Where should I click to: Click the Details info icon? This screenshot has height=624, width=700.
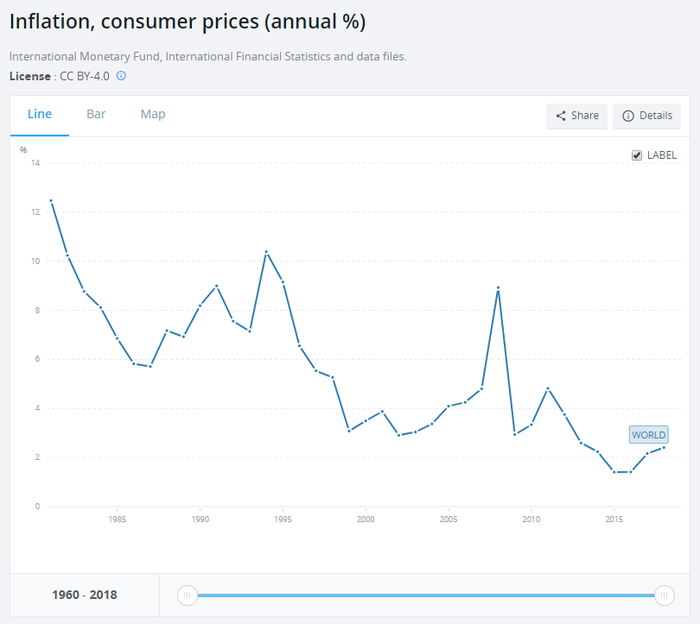[x=628, y=116]
